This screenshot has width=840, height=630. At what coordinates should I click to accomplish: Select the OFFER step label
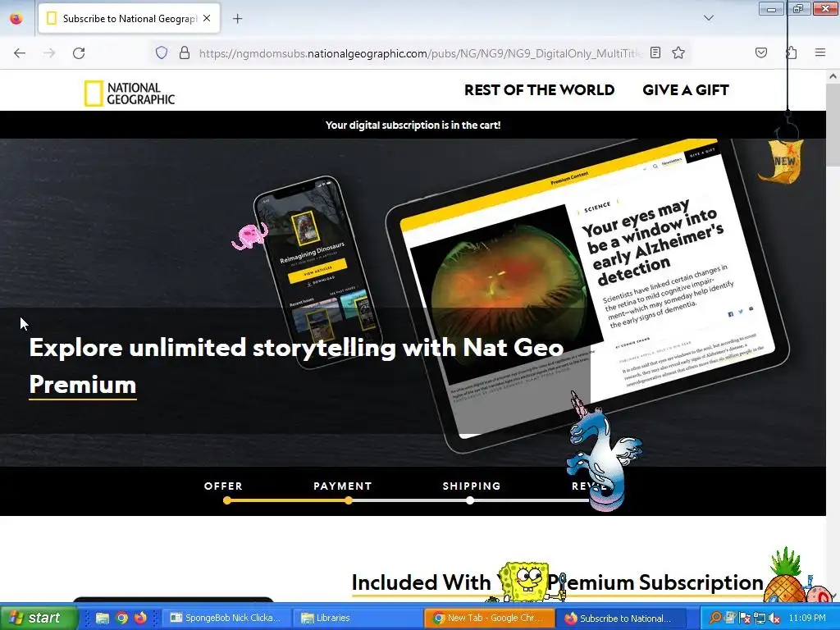pos(223,486)
